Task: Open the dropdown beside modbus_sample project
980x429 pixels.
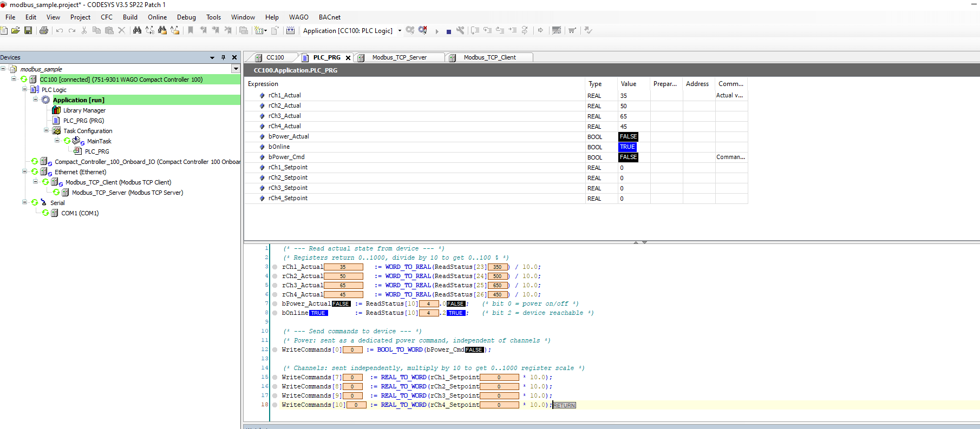Action: point(236,69)
